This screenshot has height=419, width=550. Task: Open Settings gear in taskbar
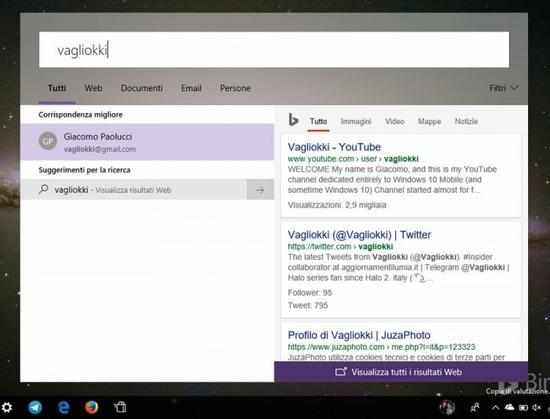(6, 407)
